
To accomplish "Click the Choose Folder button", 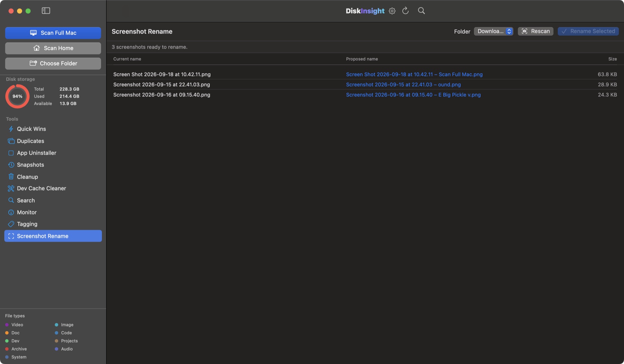I will tap(53, 63).
